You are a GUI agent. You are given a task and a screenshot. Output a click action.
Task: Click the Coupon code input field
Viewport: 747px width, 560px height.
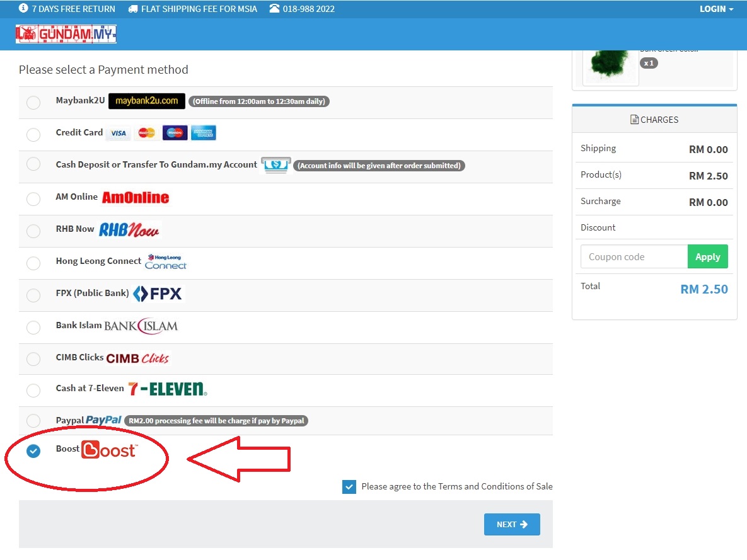634,257
